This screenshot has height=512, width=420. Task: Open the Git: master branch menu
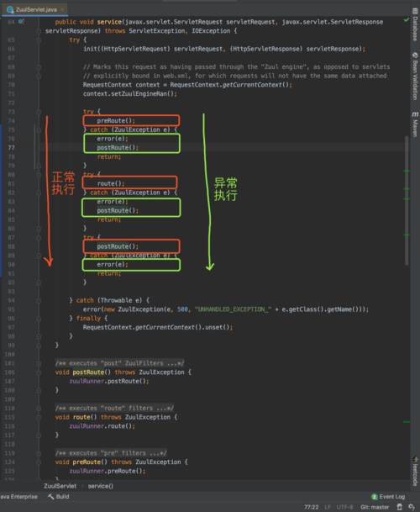(x=375, y=507)
